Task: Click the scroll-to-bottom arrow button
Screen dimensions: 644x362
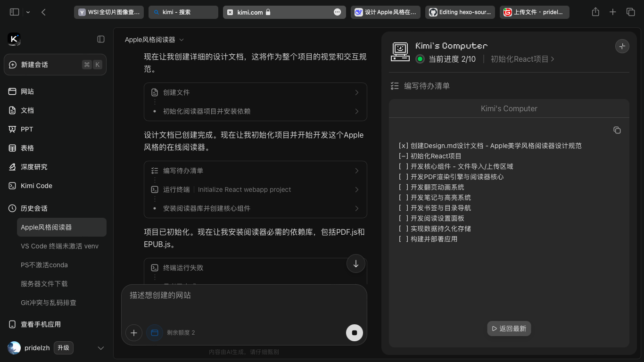Action: (x=356, y=264)
